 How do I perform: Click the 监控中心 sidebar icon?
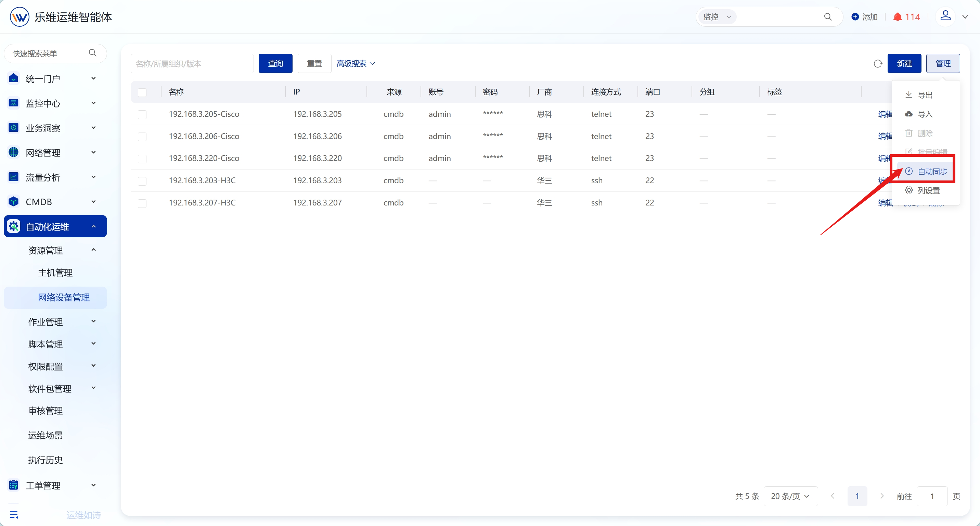14,103
